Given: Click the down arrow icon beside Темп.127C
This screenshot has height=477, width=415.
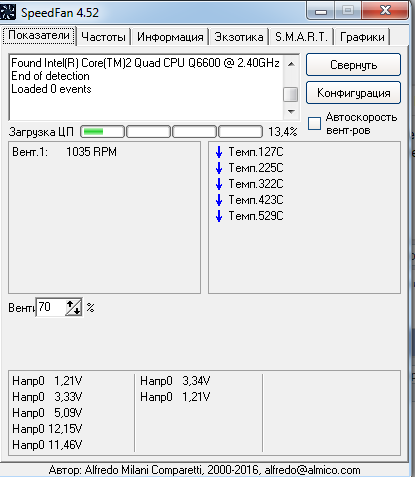Looking at the screenshot, I should point(219,152).
